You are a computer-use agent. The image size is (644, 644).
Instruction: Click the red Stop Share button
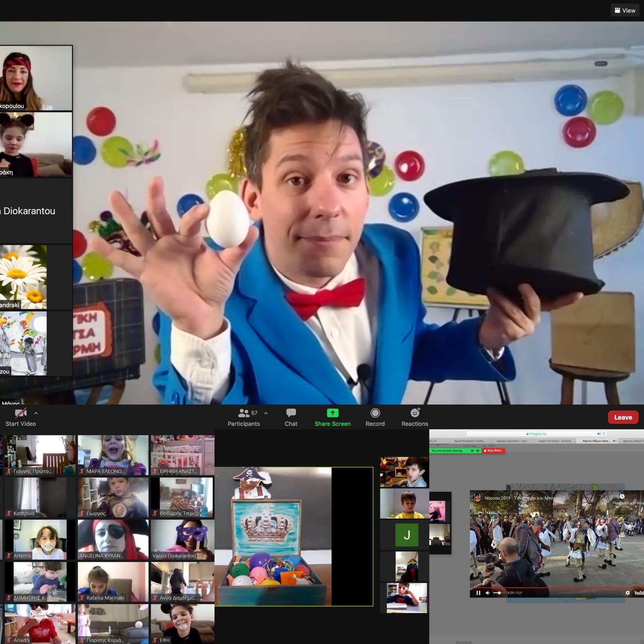[x=493, y=451]
